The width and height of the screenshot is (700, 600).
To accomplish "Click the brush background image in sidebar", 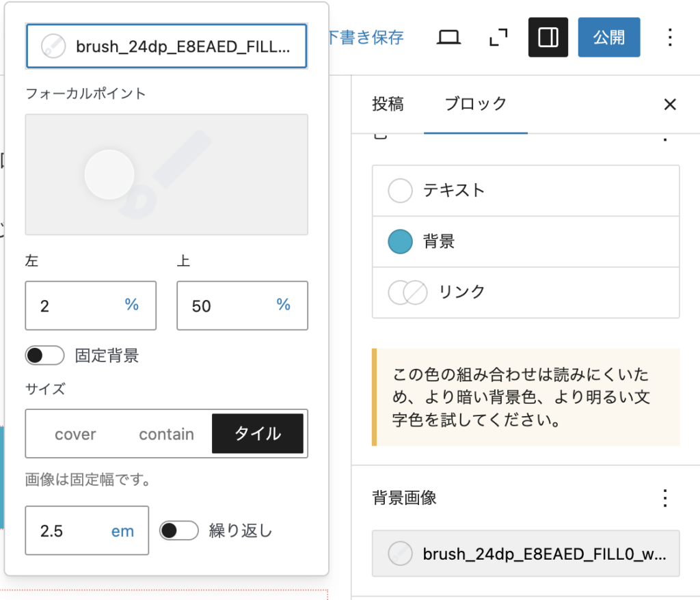I will point(526,554).
